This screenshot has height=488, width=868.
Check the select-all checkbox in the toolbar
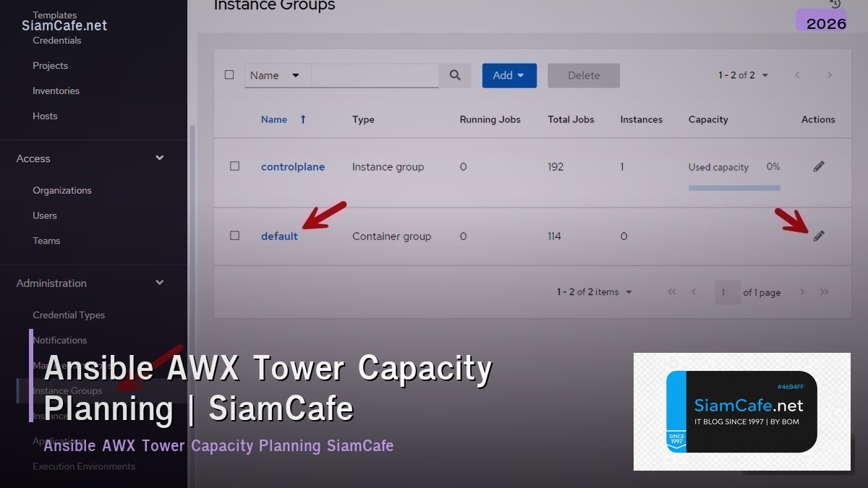tap(229, 74)
